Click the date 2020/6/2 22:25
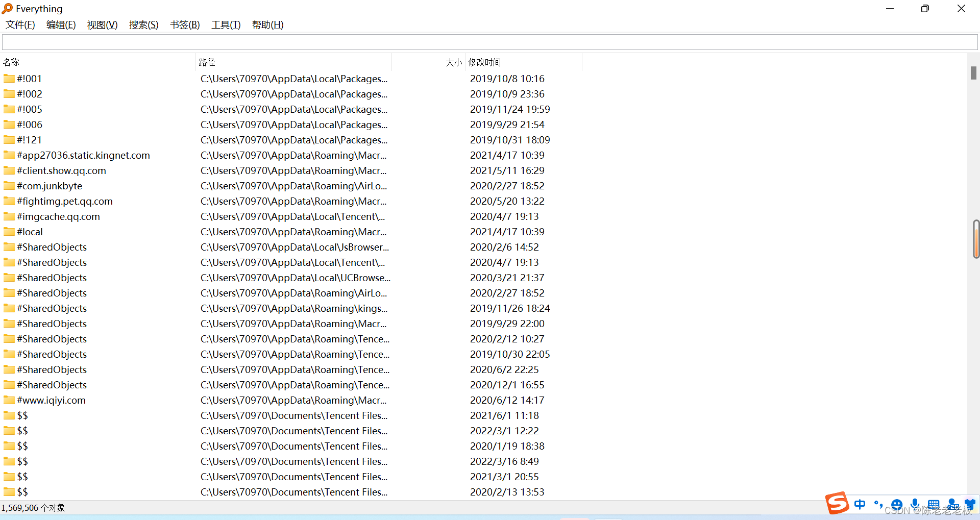Viewport: 980px width, 520px height. pos(504,369)
